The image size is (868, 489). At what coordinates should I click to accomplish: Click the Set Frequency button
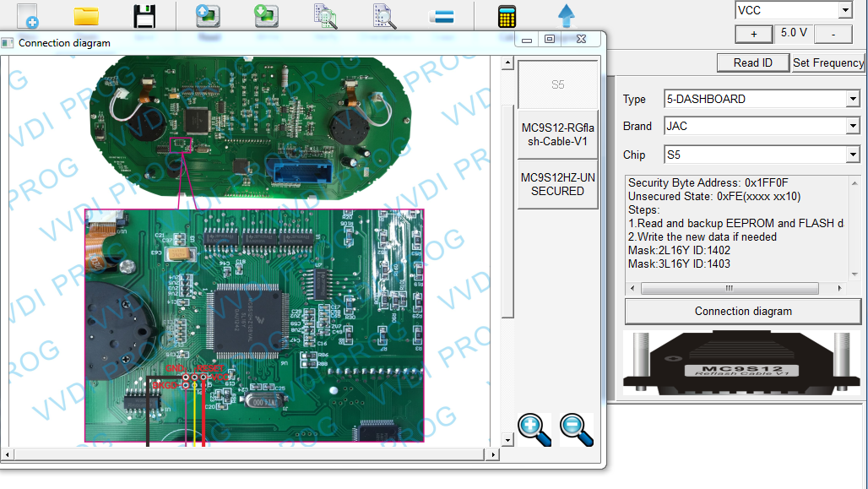coord(827,62)
